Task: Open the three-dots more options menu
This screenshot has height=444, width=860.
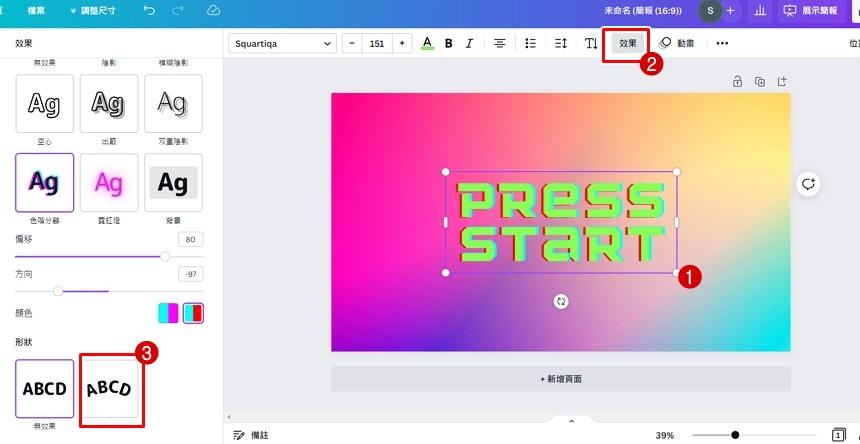Action: point(722,43)
